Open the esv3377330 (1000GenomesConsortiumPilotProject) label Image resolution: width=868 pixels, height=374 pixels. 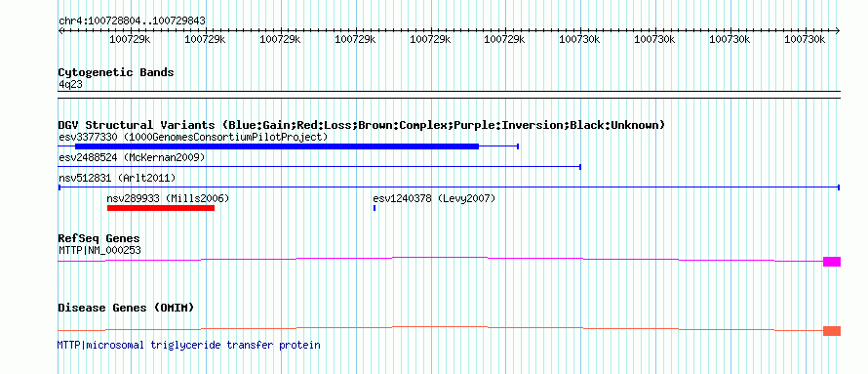tap(193, 137)
